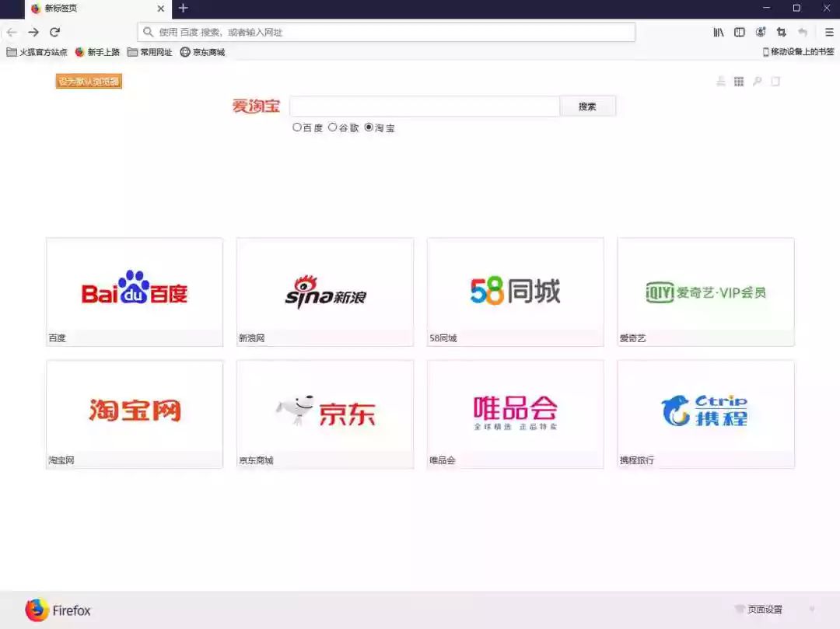Screen dimensions: 840x629
Task: Open the Baidu 百度 tile
Action: coord(135,292)
